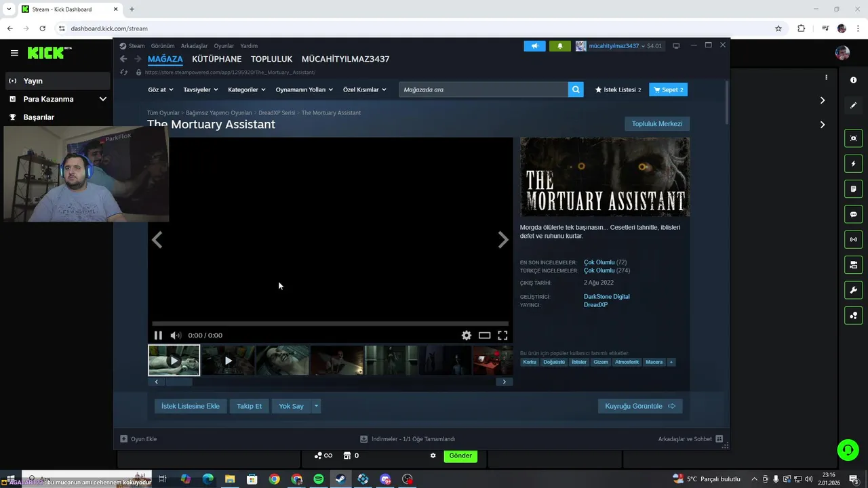Click the video progress bar
The image size is (868, 488).
point(330,323)
